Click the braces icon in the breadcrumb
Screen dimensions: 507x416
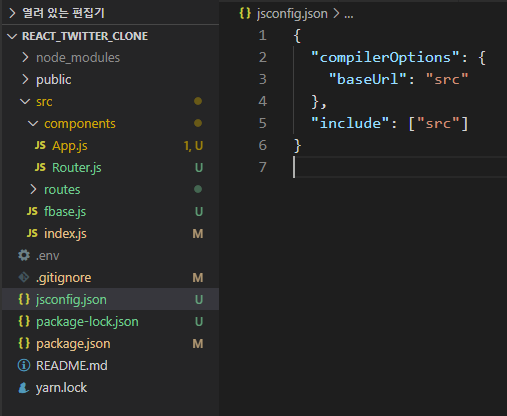245,13
